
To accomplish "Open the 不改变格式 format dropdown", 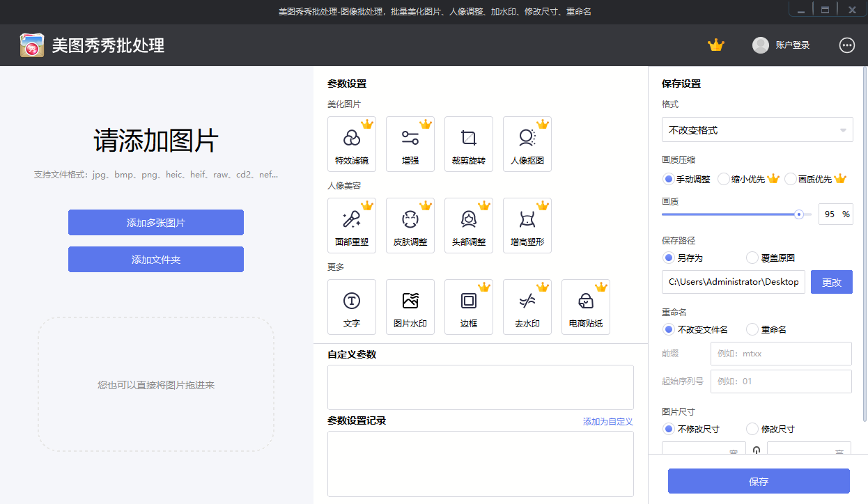I will pyautogui.click(x=757, y=129).
